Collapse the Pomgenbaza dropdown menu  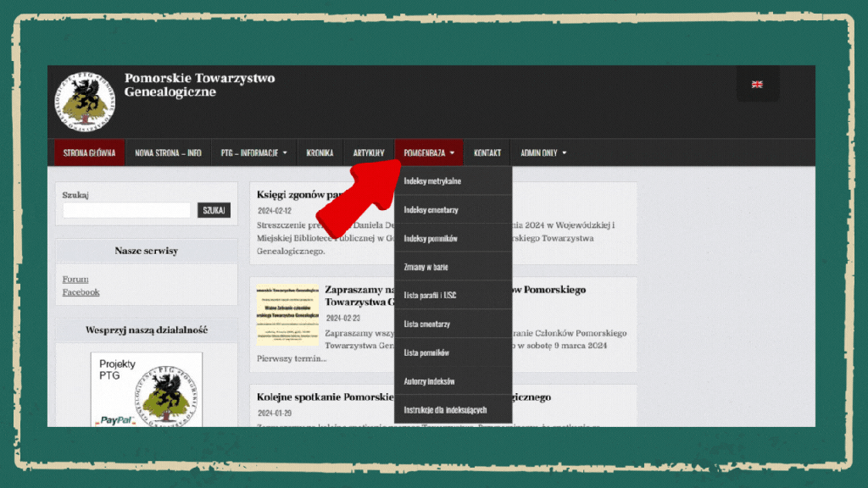coord(429,153)
